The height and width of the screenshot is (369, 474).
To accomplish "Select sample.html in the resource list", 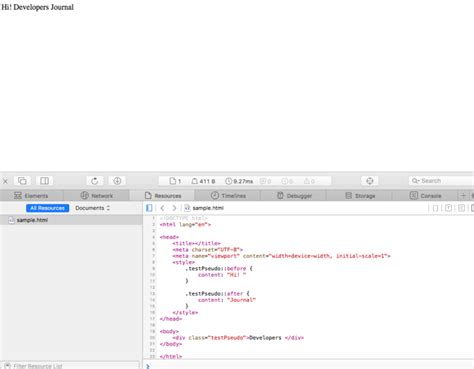I will [x=71, y=220].
